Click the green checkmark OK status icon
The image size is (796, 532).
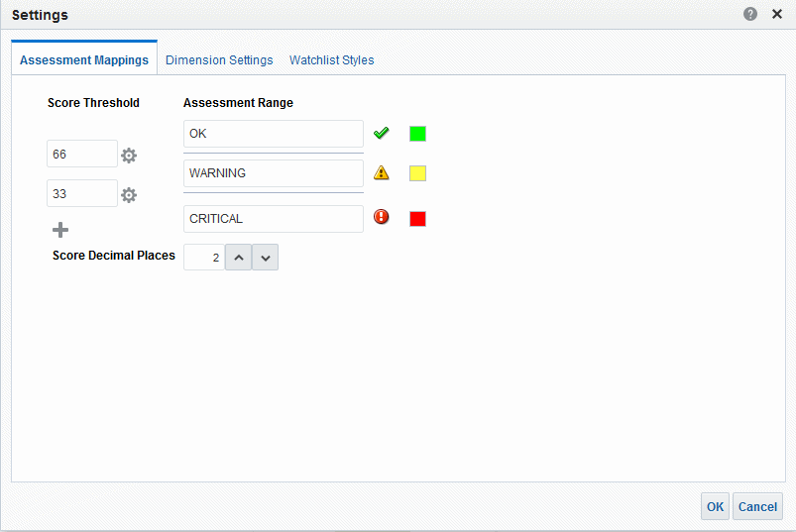click(x=382, y=134)
